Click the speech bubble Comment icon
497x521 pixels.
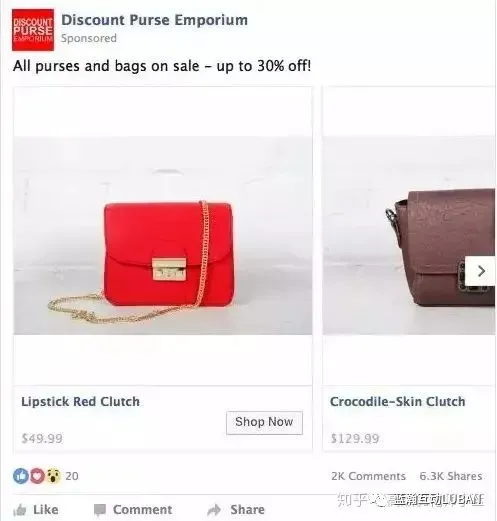pyautogui.click(x=100, y=510)
